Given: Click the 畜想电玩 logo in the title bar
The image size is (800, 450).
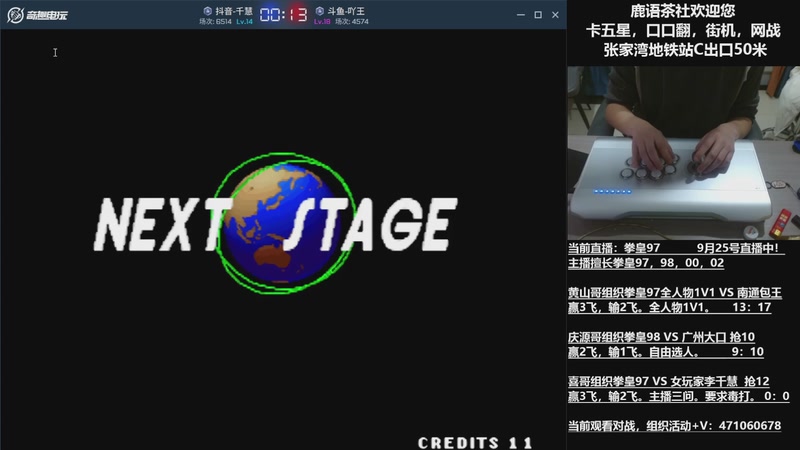Looking at the screenshot, I should [37, 15].
